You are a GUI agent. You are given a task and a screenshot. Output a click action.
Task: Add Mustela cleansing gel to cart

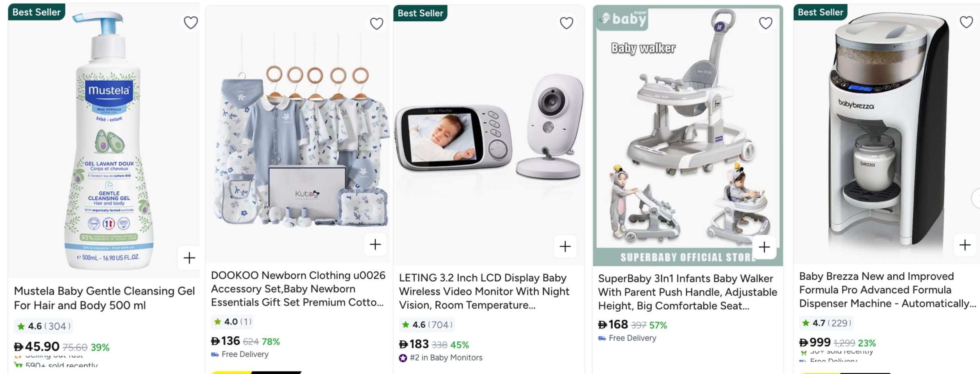click(189, 258)
